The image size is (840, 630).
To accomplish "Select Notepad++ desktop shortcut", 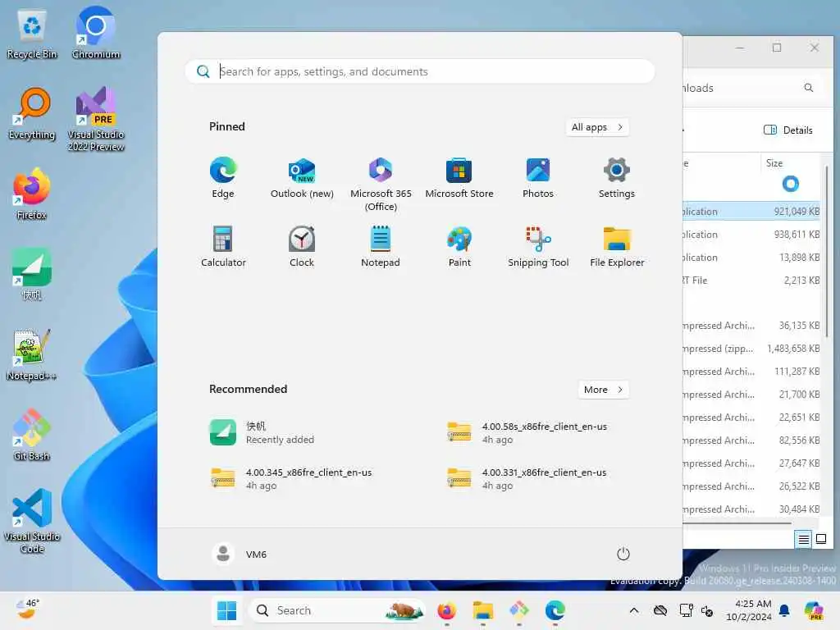I will [32, 354].
